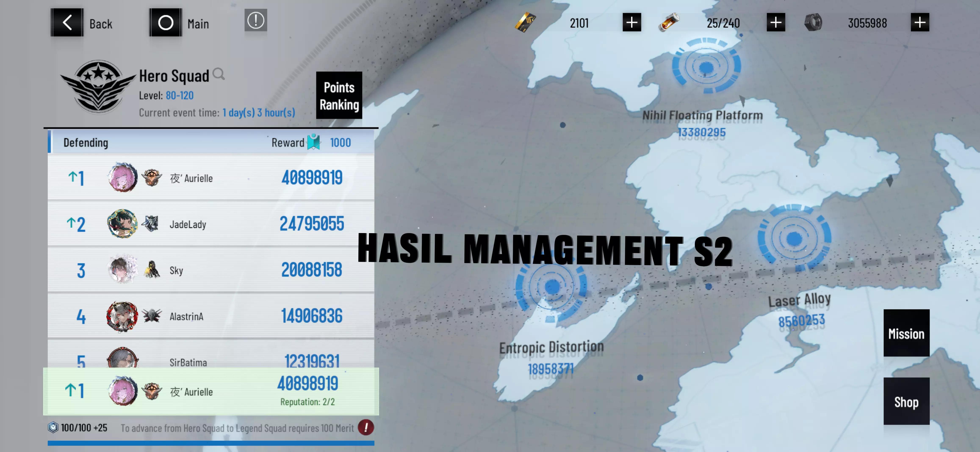Tap the red exclamation alert icon near Merit
The image size is (980, 452).
[366, 428]
